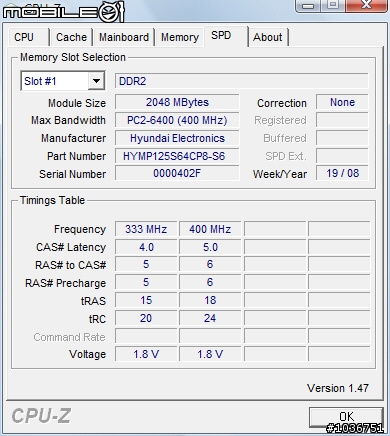Minimize the CPU-Z window

click(309, 5)
